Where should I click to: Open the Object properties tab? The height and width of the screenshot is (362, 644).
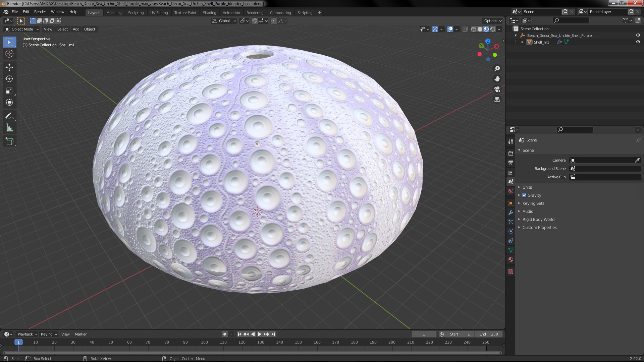(511, 203)
